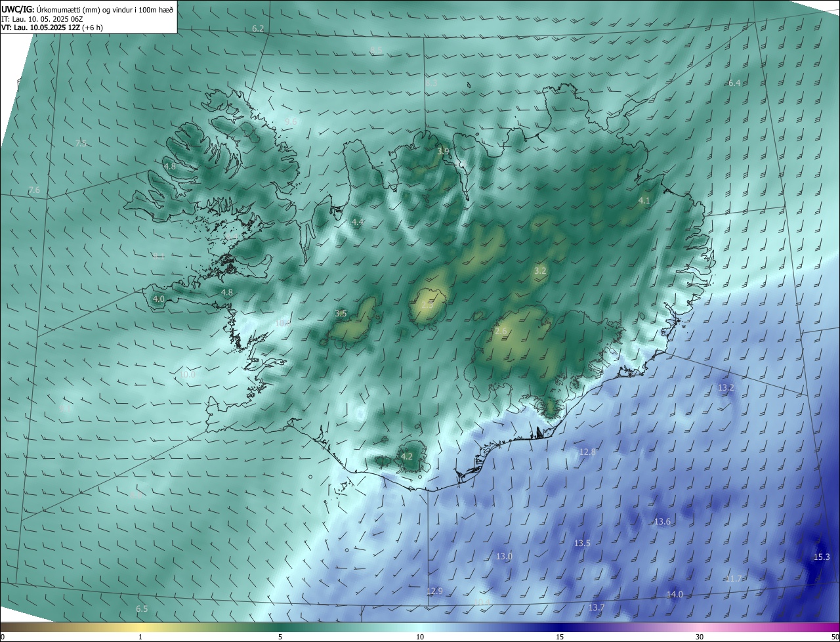The height and width of the screenshot is (642, 840).
Task: Click the 4.0 value label
Action: tap(158, 299)
